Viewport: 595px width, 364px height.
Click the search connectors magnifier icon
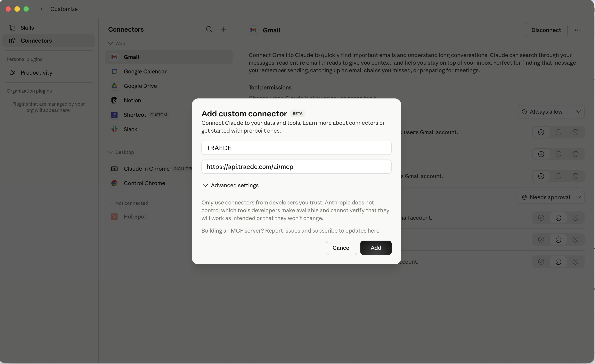pyautogui.click(x=209, y=29)
